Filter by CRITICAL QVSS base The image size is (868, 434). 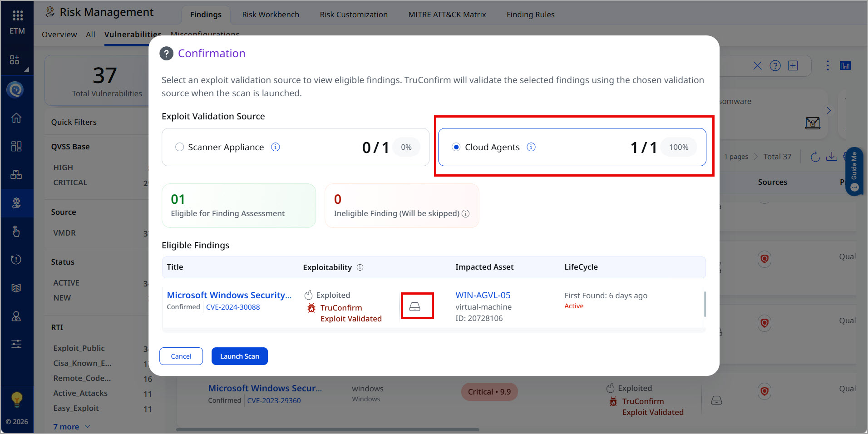tap(70, 182)
